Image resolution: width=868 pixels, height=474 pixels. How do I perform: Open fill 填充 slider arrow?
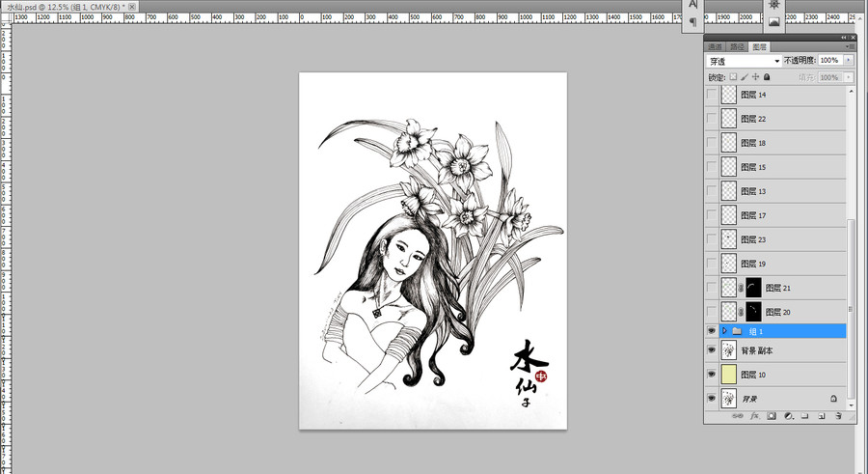point(849,77)
